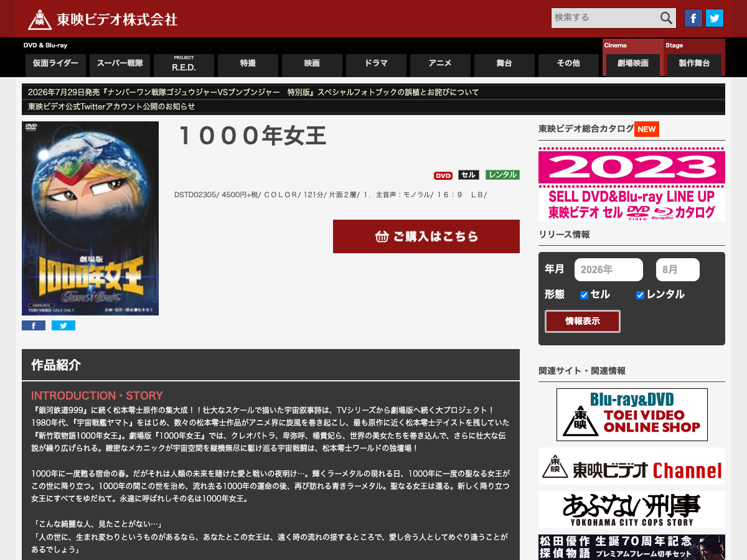Open the 2023 DVD & Blu-ray catalog banner
Viewport: 747px width, 560px height.
[x=632, y=184]
